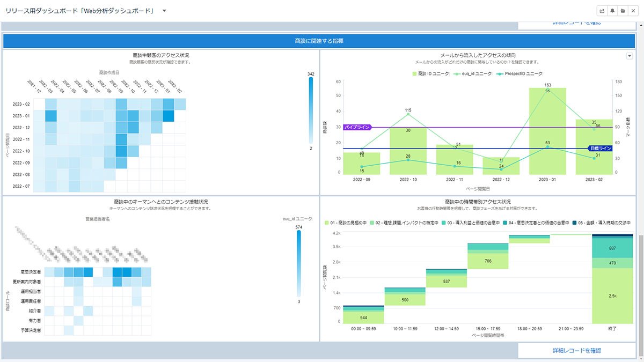Click the 18:00 ~ 20:59 axis label

coord(530,328)
